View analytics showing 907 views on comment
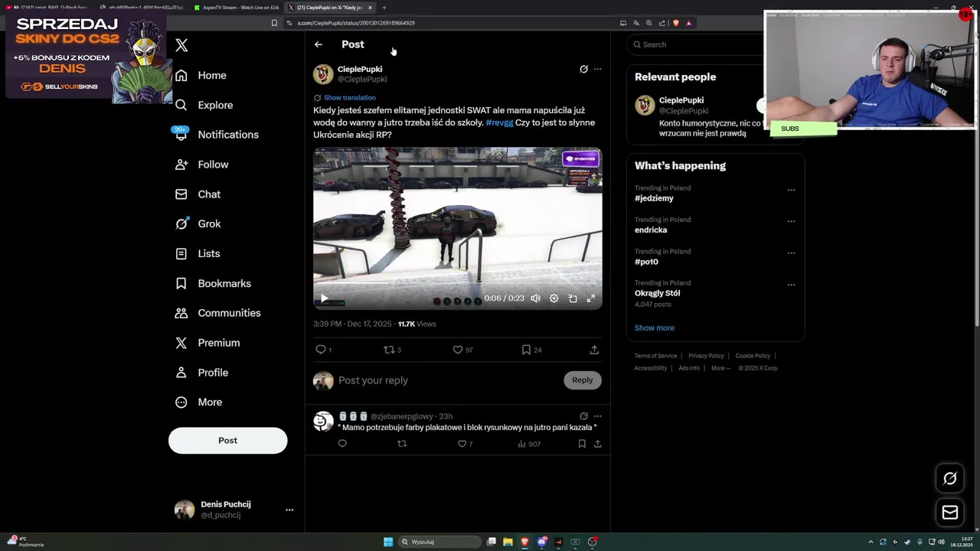 point(529,444)
